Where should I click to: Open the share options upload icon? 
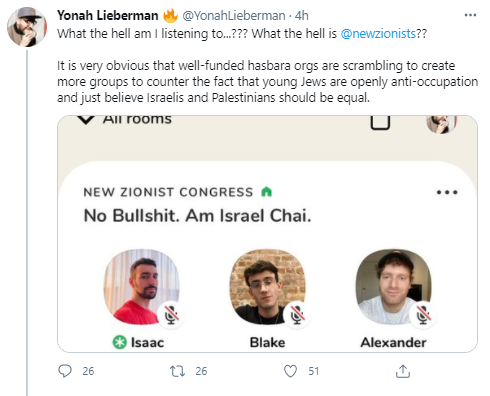[x=403, y=371]
